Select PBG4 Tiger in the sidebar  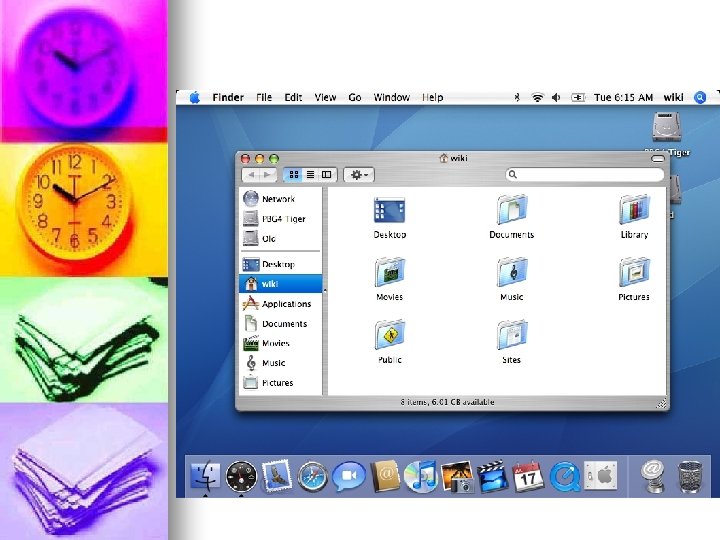click(x=281, y=219)
